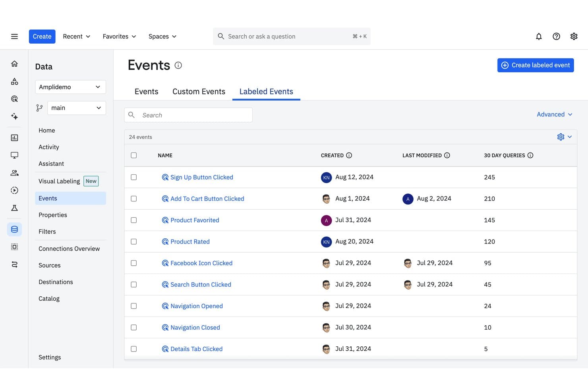Focus the events table Search field
This screenshot has height=392, width=588.
click(x=188, y=115)
